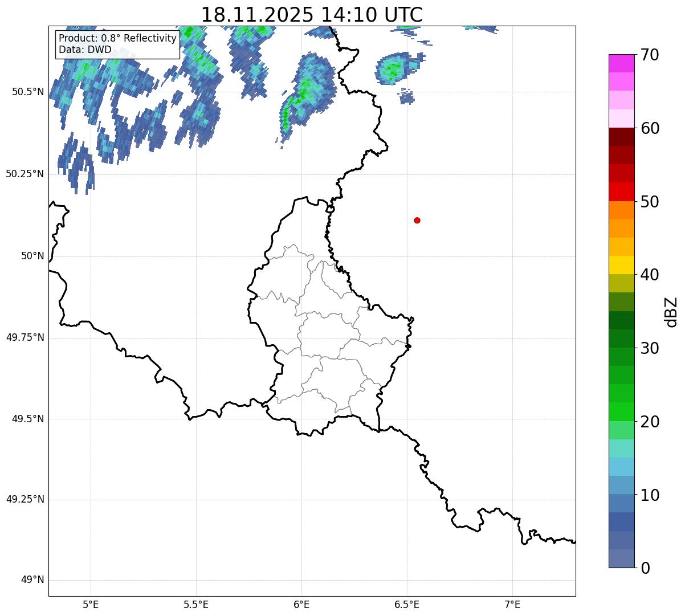Click the 49.25°N latitude label

click(x=25, y=500)
